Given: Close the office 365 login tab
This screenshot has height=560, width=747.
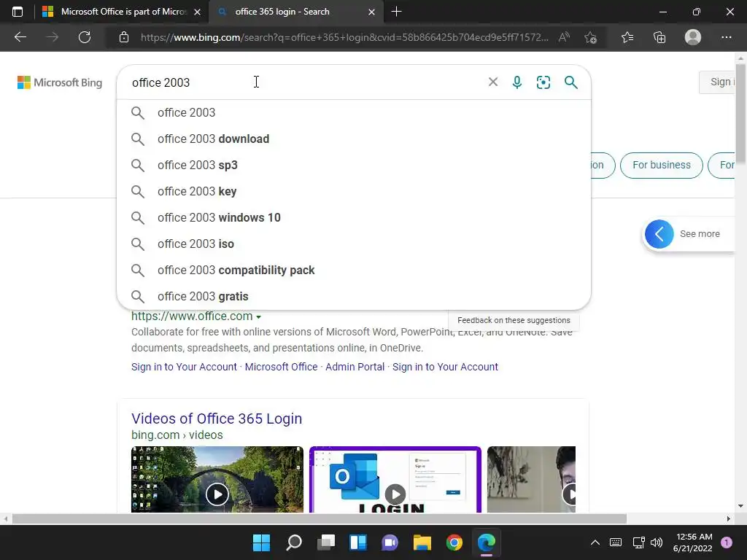Looking at the screenshot, I should (371, 12).
